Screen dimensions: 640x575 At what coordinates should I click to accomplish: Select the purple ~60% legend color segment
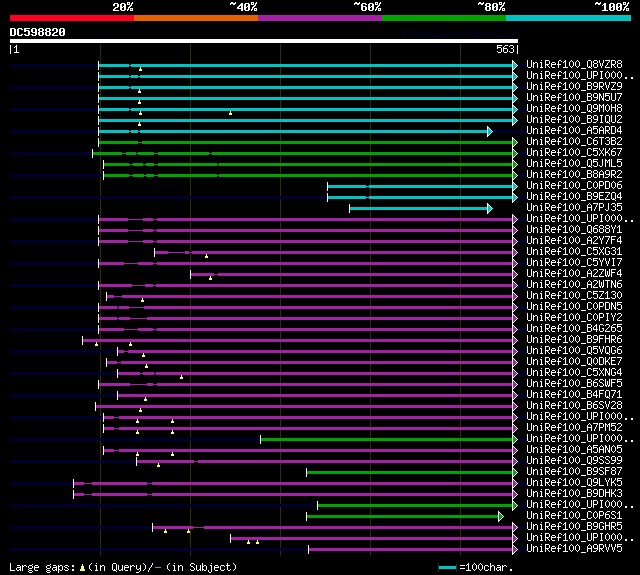pyautogui.click(x=320, y=18)
